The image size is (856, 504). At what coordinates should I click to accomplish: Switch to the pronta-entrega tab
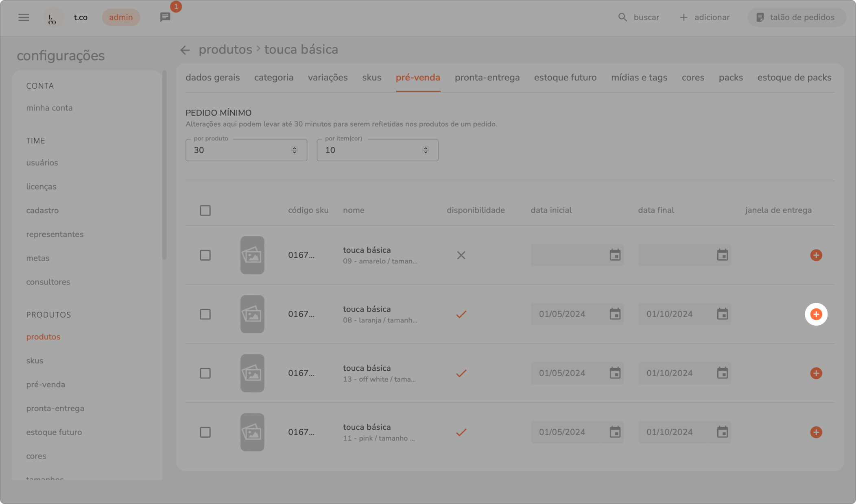pos(487,78)
